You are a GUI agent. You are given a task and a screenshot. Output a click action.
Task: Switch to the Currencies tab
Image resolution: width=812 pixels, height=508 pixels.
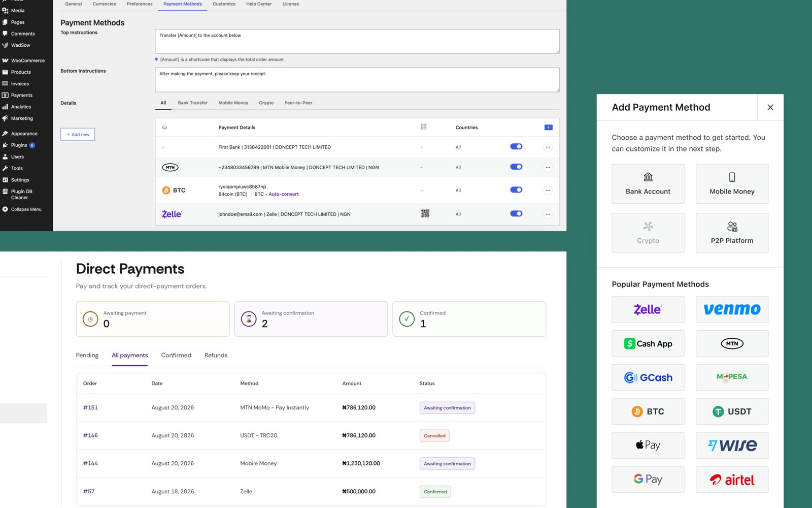[x=104, y=4]
